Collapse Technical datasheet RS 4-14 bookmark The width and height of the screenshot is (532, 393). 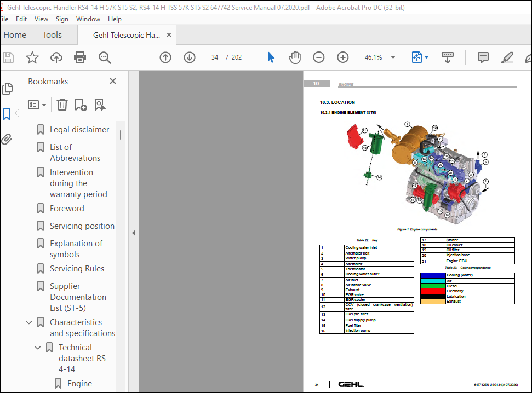click(x=38, y=348)
